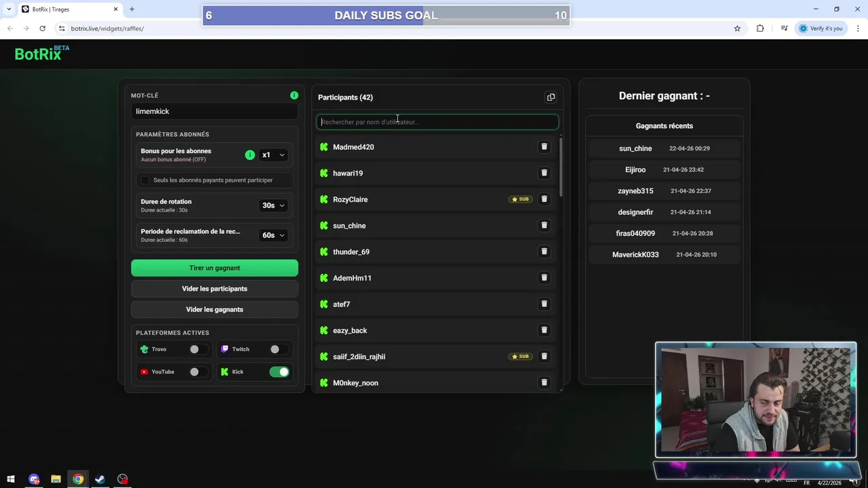
Task: Click participant name eazy_back
Action: point(350,331)
